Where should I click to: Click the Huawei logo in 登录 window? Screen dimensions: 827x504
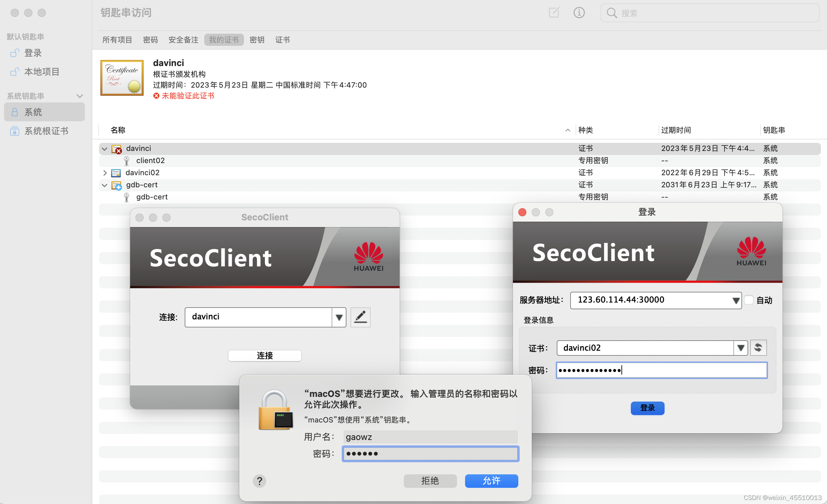(x=752, y=251)
